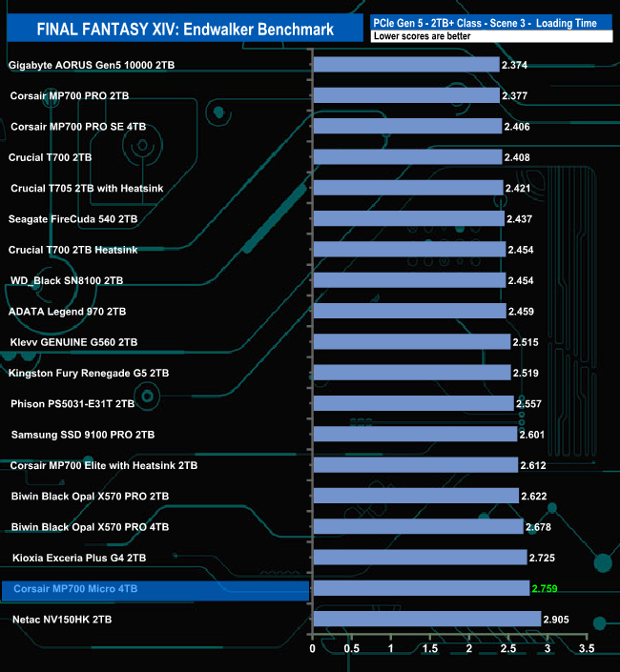Click the 2.374 value label

point(514,65)
